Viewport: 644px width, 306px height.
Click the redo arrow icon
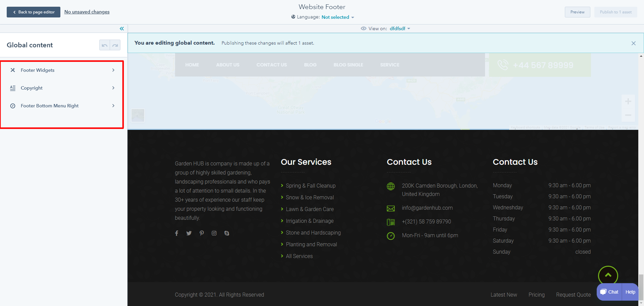click(x=115, y=45)
